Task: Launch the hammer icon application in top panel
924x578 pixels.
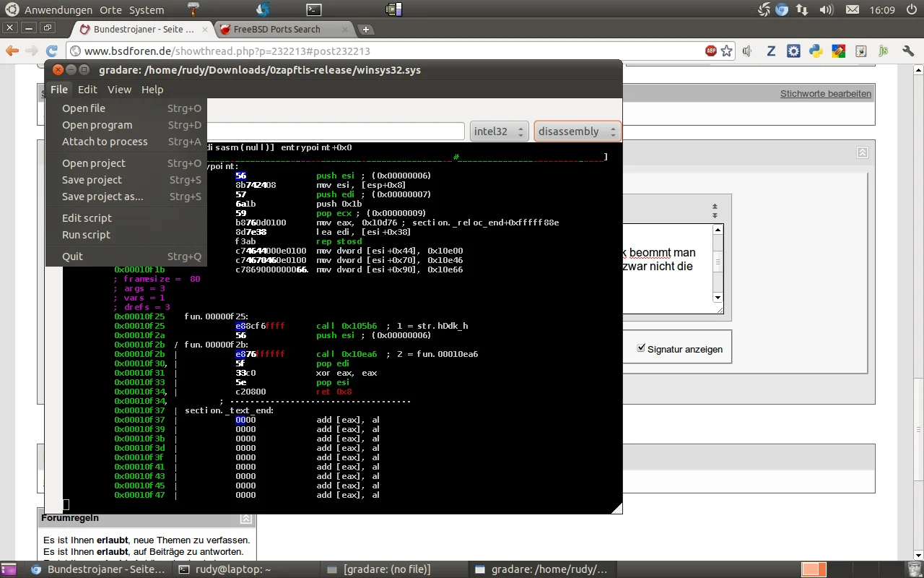Action: [193, 9]
